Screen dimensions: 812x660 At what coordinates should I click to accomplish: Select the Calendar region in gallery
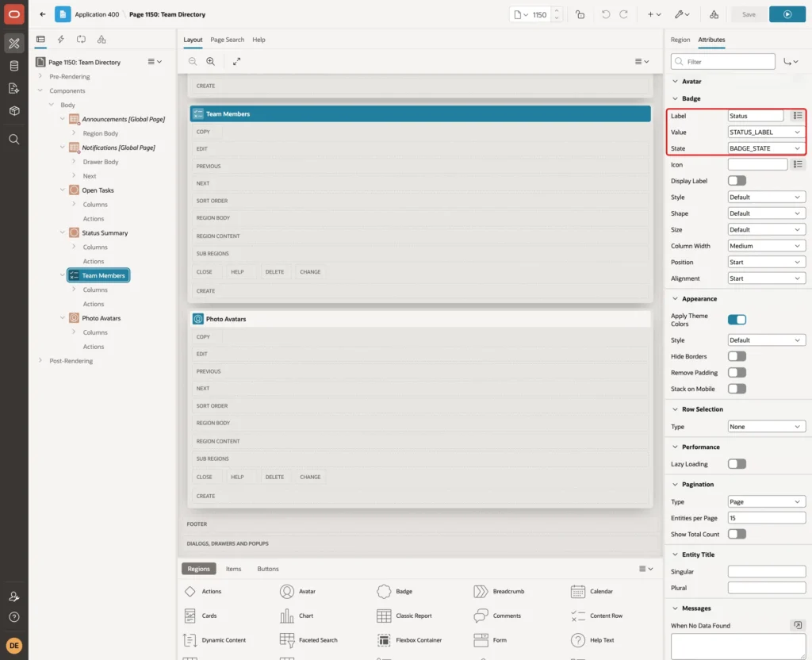pyautogui.click(x=592, y=591)
